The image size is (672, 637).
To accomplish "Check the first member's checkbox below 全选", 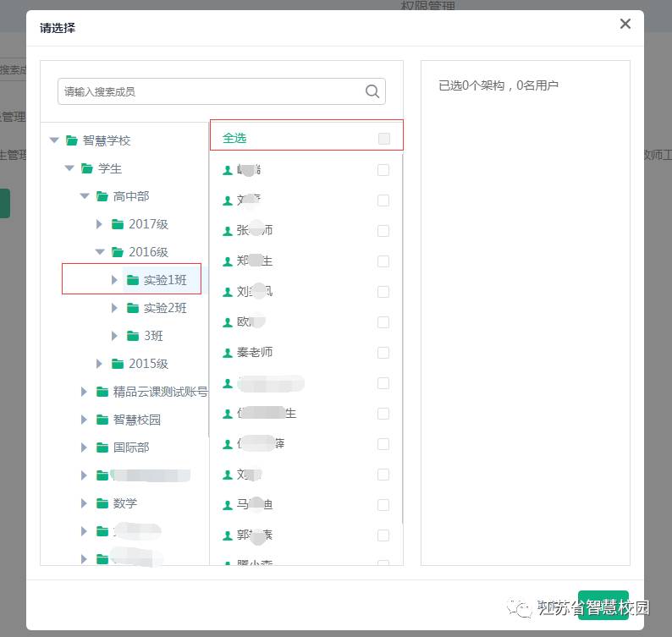I will (x=383, y=170).
